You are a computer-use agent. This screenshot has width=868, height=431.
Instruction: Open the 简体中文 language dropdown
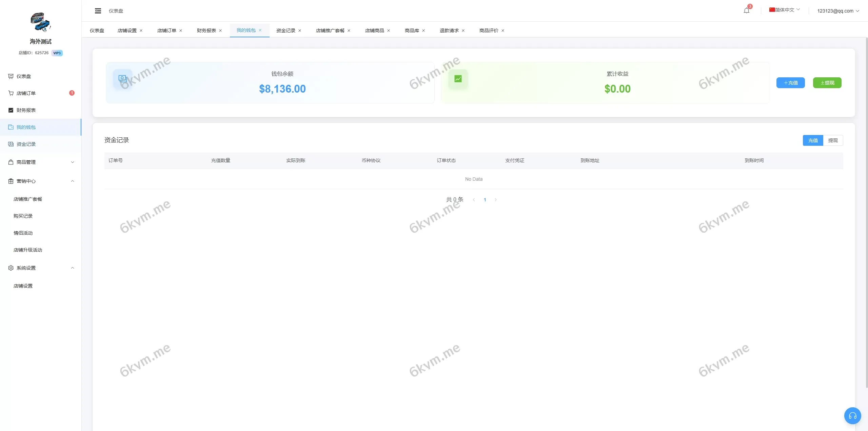click(x=784, y=10)
